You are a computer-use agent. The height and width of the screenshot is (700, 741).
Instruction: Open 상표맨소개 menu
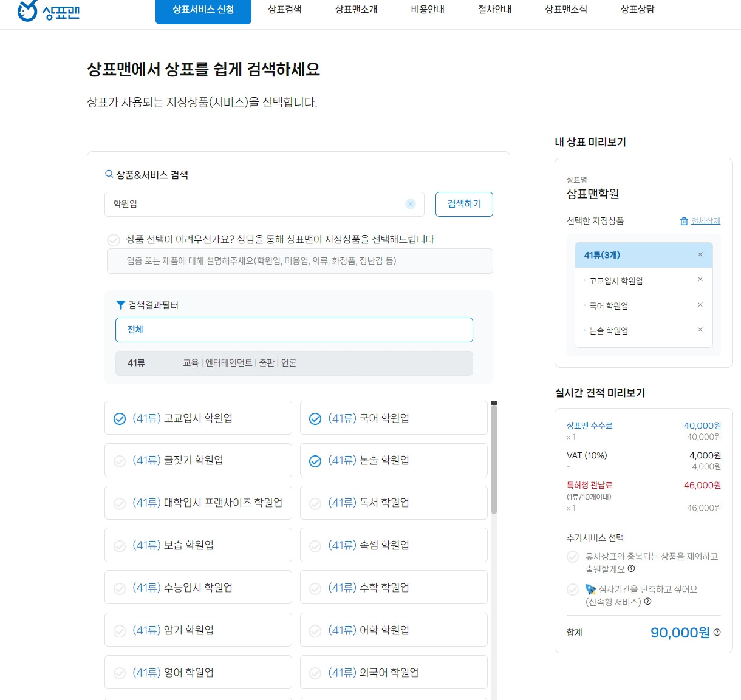(x=356, y=10)
